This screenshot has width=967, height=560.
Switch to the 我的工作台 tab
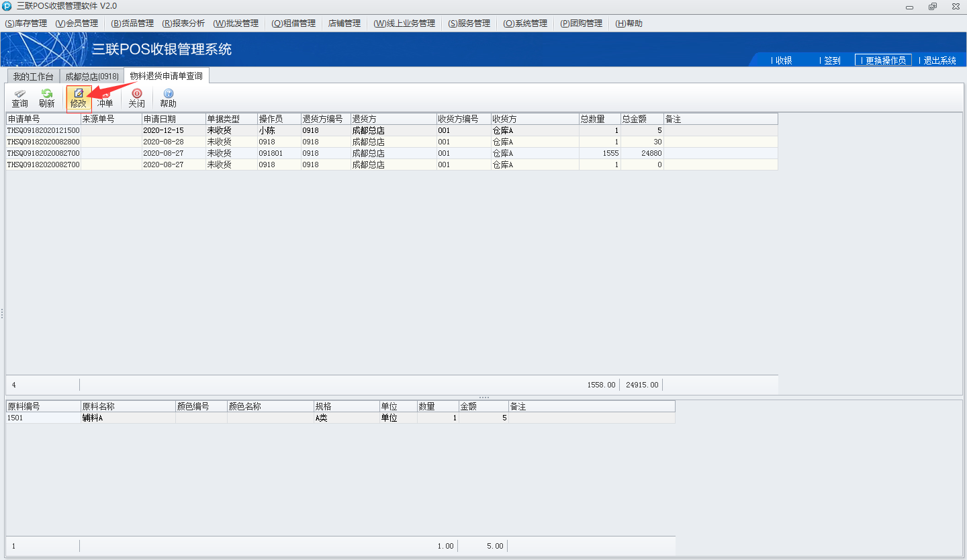click(x=33, y=77)
